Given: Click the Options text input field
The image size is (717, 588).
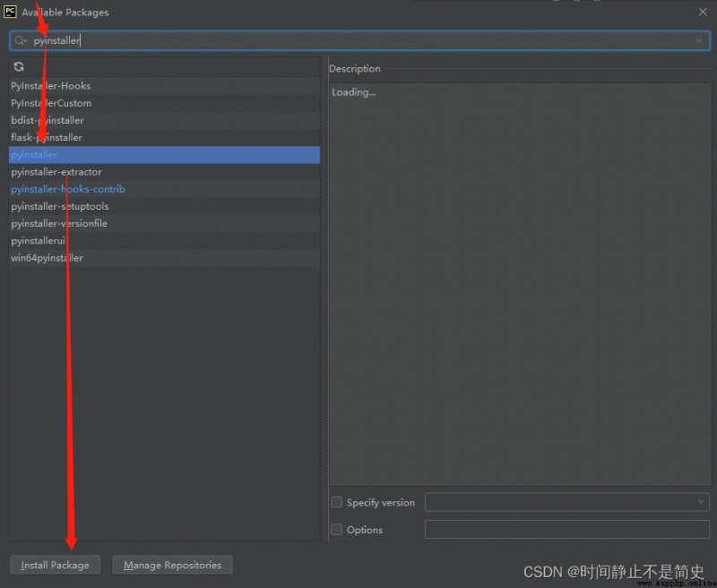Looking at the screenshot, I should [567, 530].
